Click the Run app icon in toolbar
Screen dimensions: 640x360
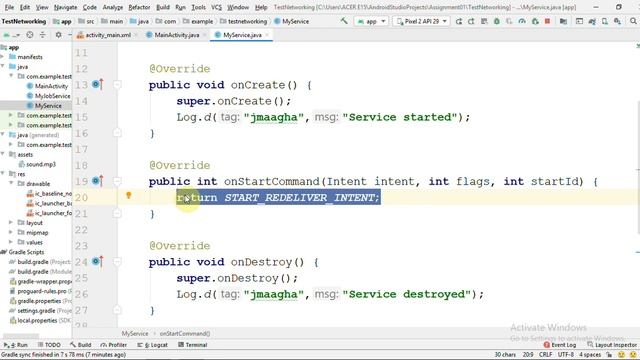(x=459, y=21)
